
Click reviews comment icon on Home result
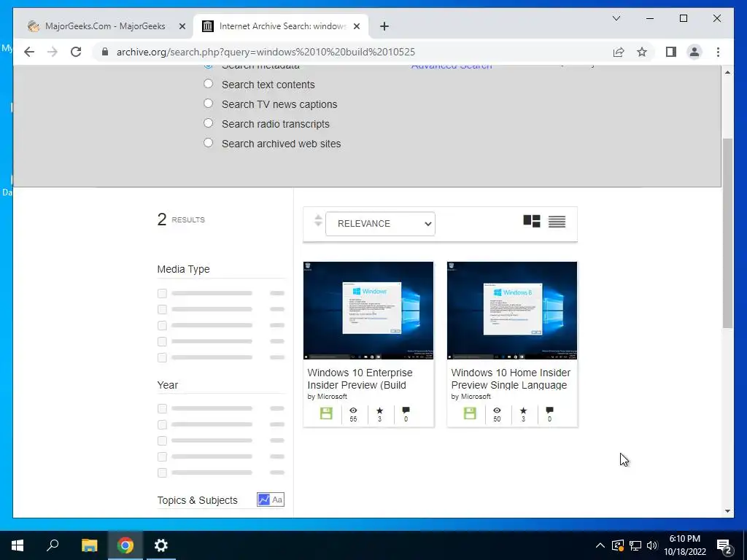click(550, 411)
